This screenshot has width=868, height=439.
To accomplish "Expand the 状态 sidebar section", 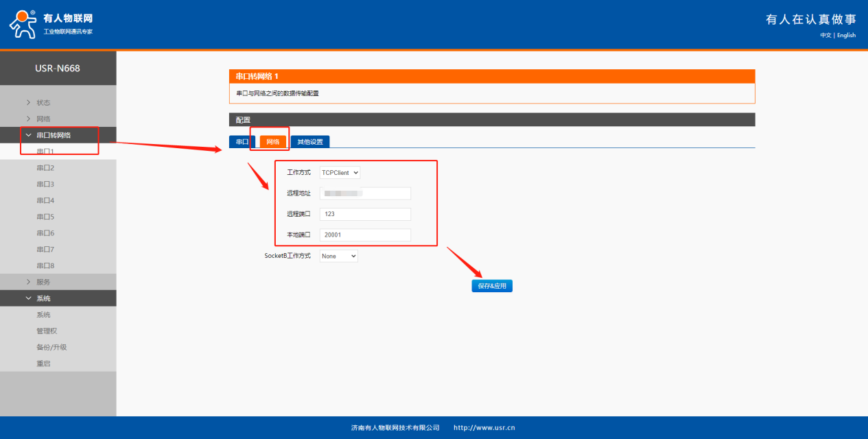I will (43, 103).
